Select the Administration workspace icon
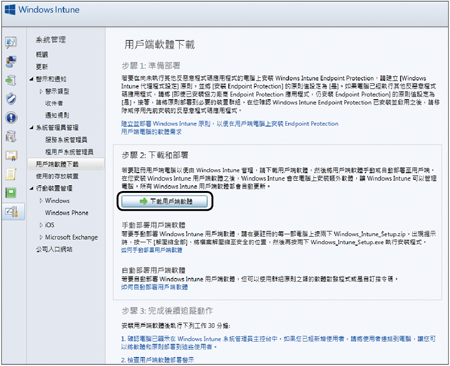The image size is (450, 366). [x=12, y=212]
